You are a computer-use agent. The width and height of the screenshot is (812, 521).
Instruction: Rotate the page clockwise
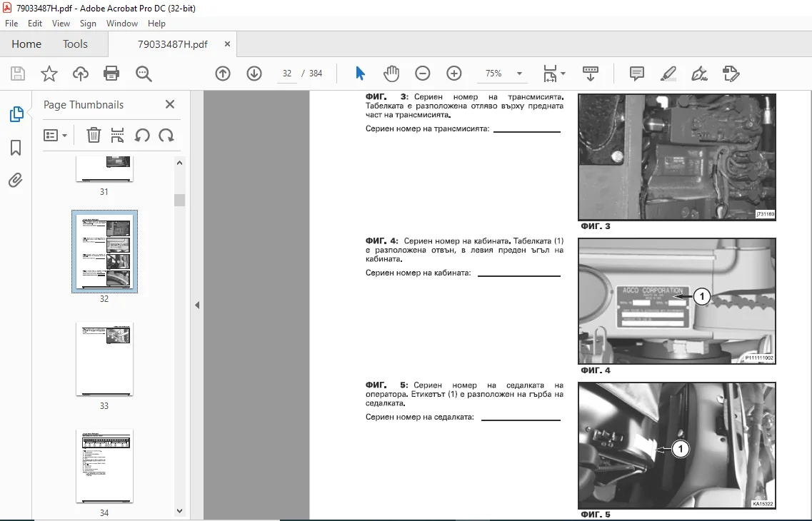166,136
